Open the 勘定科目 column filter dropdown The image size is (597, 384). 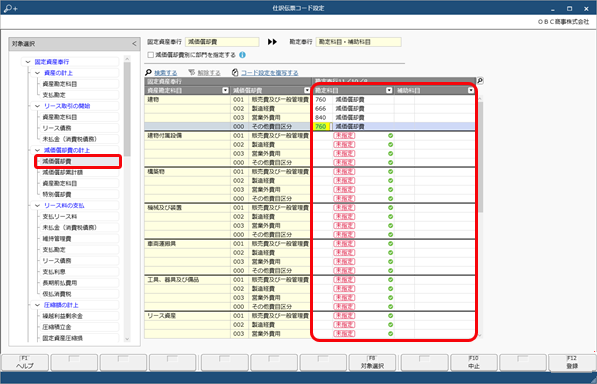[x=389, y=90]
